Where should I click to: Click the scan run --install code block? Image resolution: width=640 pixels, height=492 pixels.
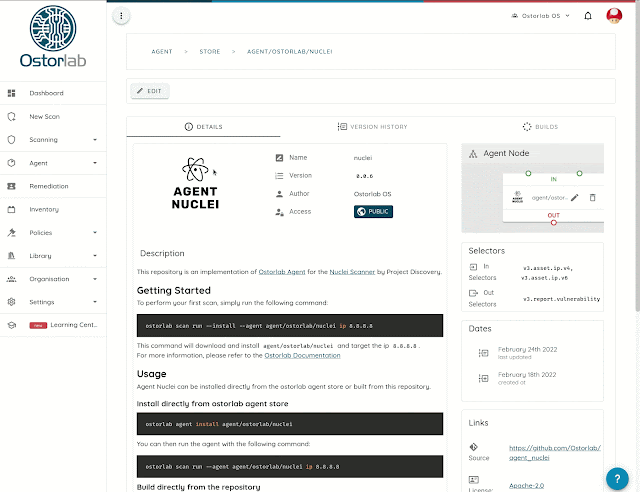[290, 325]
